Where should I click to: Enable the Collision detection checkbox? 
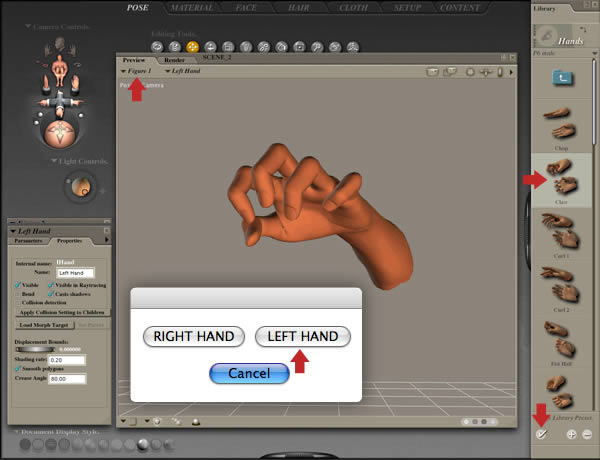pos(18,303)
